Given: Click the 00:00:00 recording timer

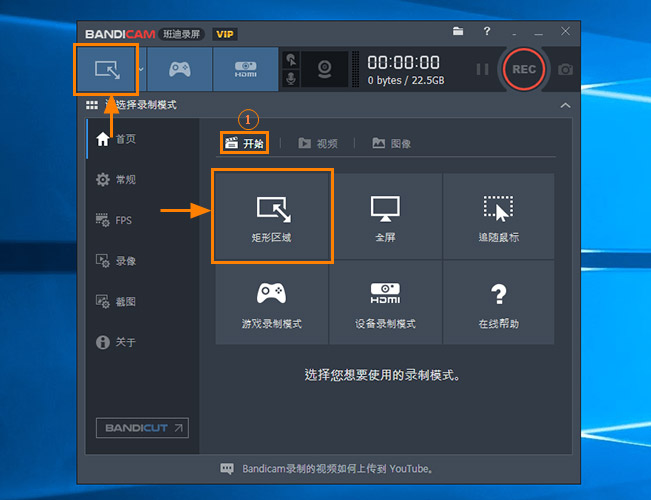Looking at the screenshot, I should pos(403,63).
